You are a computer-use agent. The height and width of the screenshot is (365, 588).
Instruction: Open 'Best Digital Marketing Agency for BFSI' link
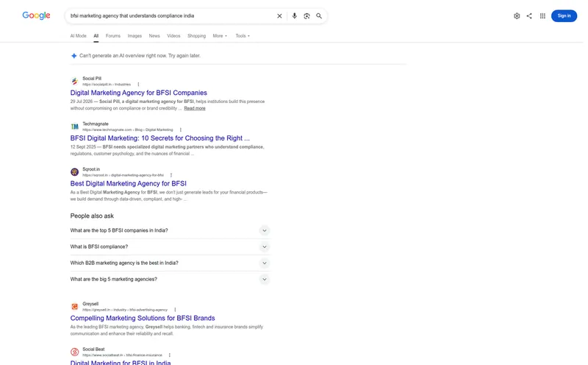click(128, 184)
